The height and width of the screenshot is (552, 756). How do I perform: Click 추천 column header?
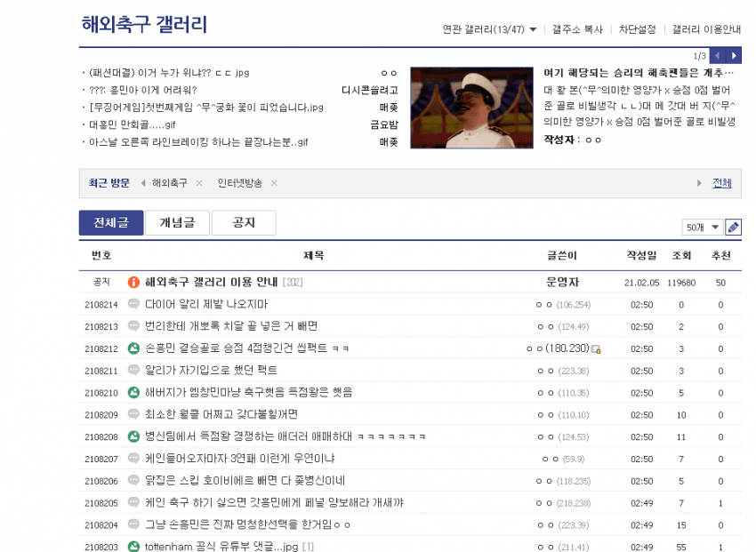pos(720,255)
